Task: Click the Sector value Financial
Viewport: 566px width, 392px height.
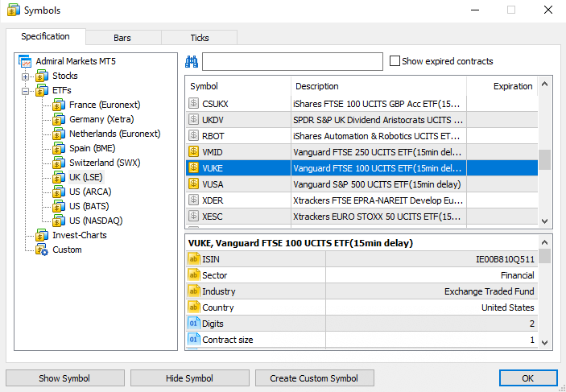Action: tap(518, 275)
